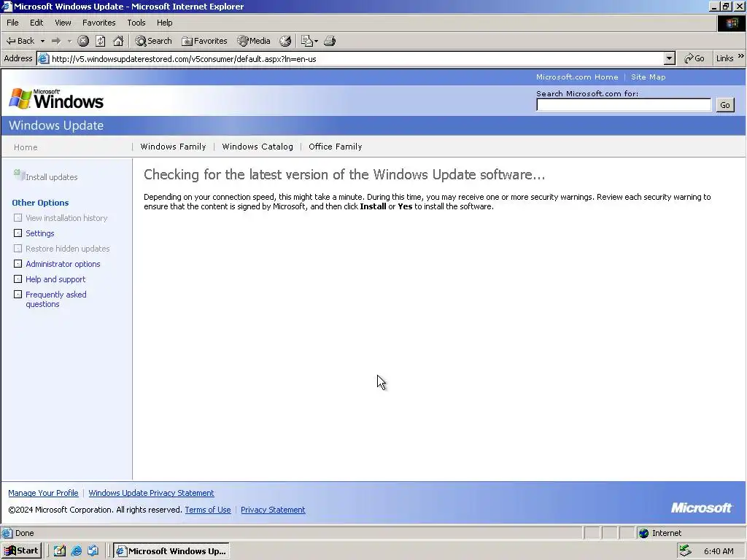Click the box icon beside Restore hidden updates

(x=18, y=248)
